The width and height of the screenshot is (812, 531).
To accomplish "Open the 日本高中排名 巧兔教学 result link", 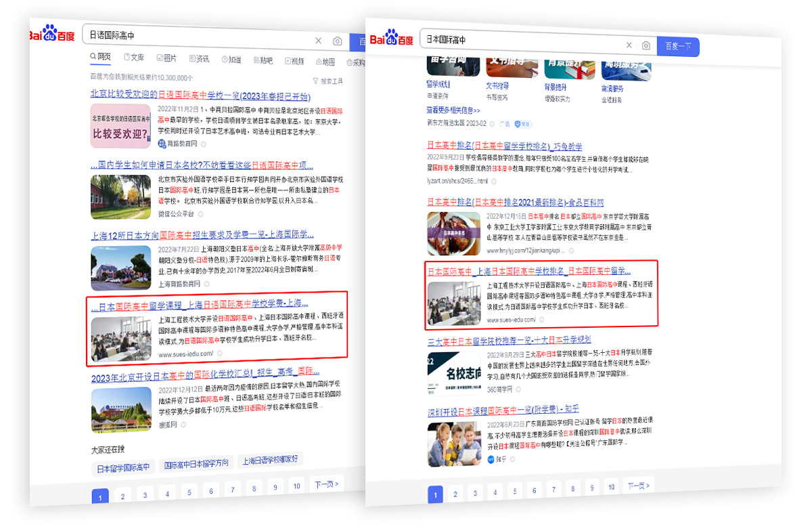I will point(504,146).
